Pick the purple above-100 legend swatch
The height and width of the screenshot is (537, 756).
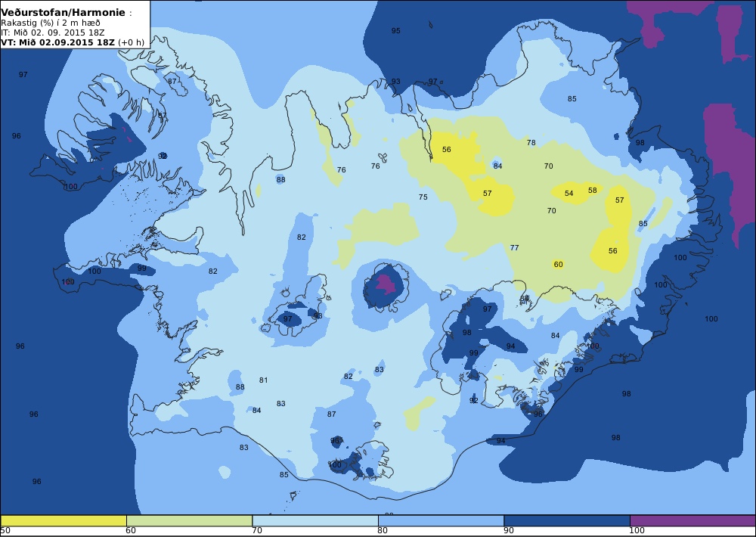(692, 520)
